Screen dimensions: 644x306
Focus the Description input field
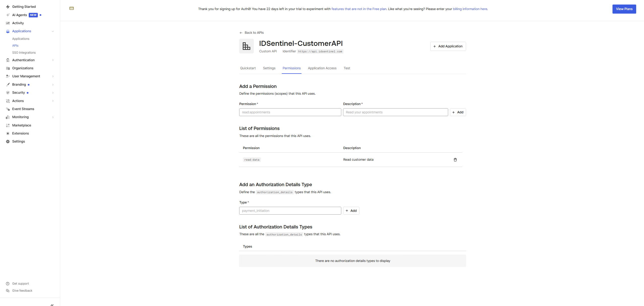click(x=395, y=112)
